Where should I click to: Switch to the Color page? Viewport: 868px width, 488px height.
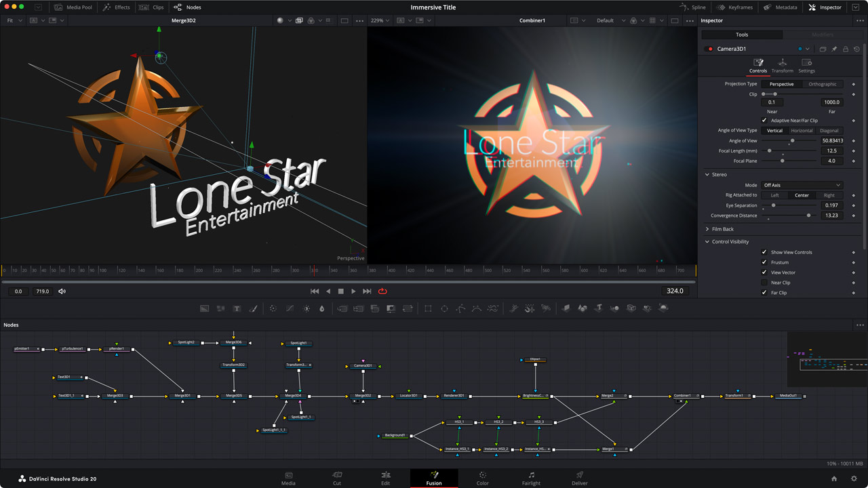[482, 479]
